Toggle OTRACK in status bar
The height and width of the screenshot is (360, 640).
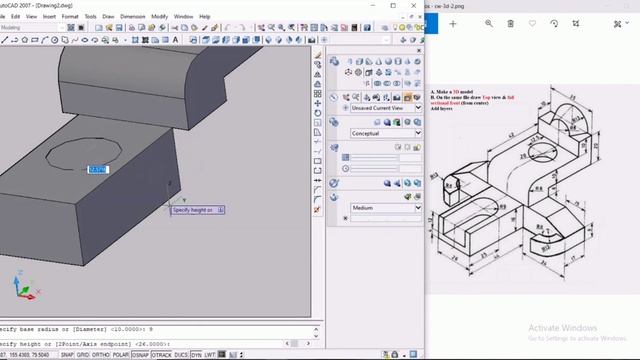point(162,355)
